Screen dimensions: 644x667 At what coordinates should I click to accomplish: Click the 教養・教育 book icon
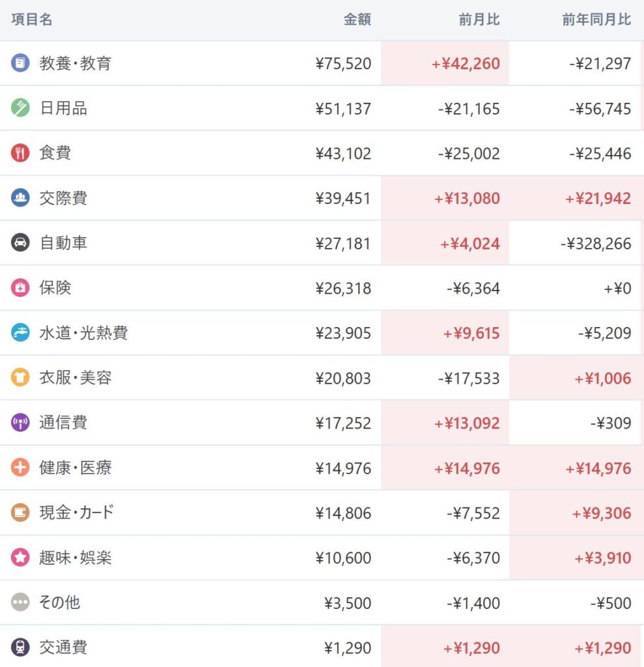[x=20, y=63]
